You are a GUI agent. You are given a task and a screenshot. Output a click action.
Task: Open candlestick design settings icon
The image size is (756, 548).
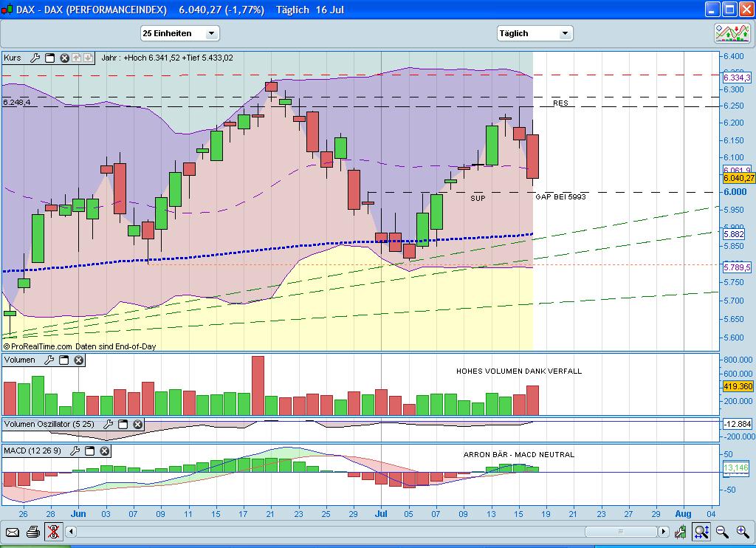(x=680, y=531)
